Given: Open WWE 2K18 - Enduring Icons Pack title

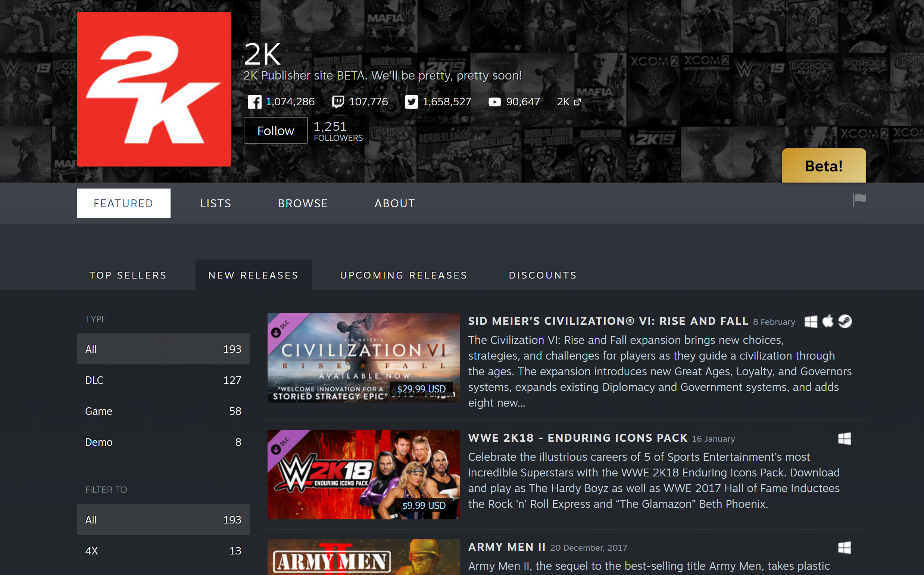Looking at the screenshot, I should [x=578, y=438].
